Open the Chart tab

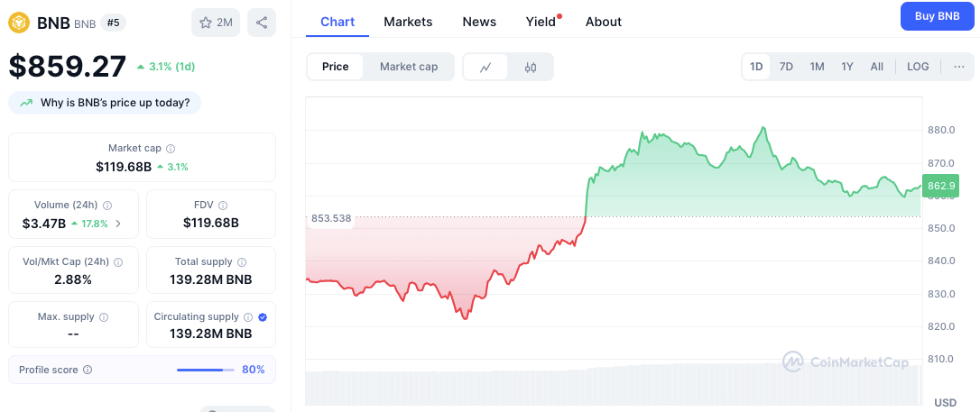[337, 22]
